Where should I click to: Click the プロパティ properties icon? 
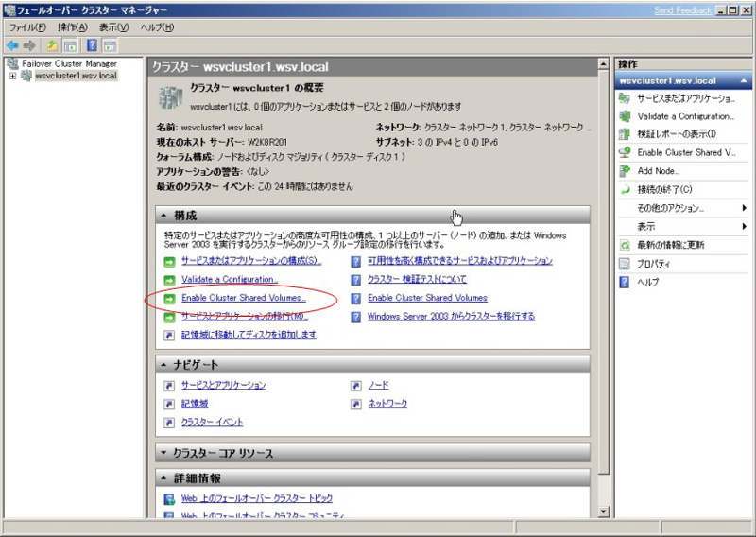click(x=625, y=264)
